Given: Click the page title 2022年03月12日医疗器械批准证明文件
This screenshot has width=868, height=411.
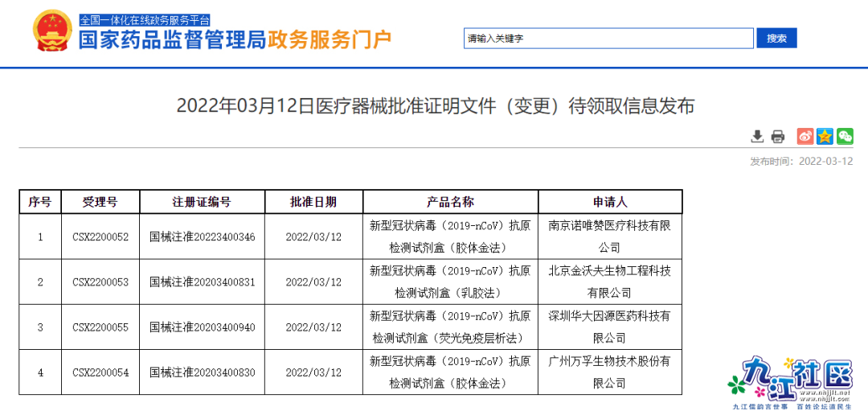Looking at the screenshot, I should point(435,106).
